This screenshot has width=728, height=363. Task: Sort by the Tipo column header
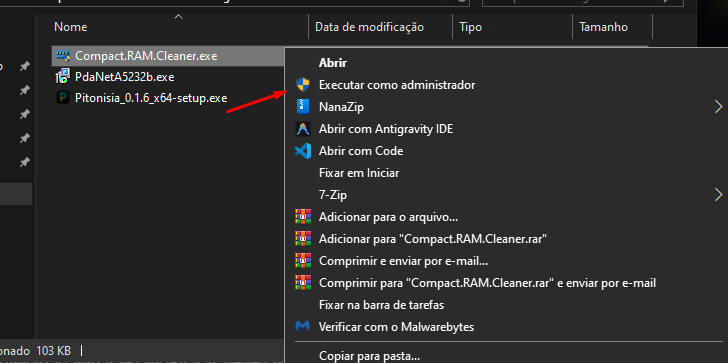coord(470,27)
